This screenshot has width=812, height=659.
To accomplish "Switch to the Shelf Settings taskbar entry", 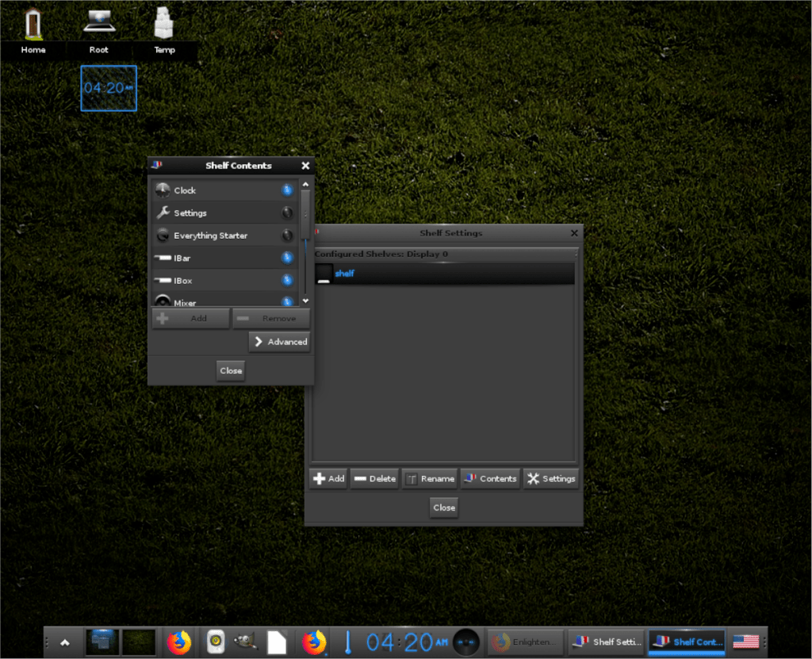I will (606, 642).
